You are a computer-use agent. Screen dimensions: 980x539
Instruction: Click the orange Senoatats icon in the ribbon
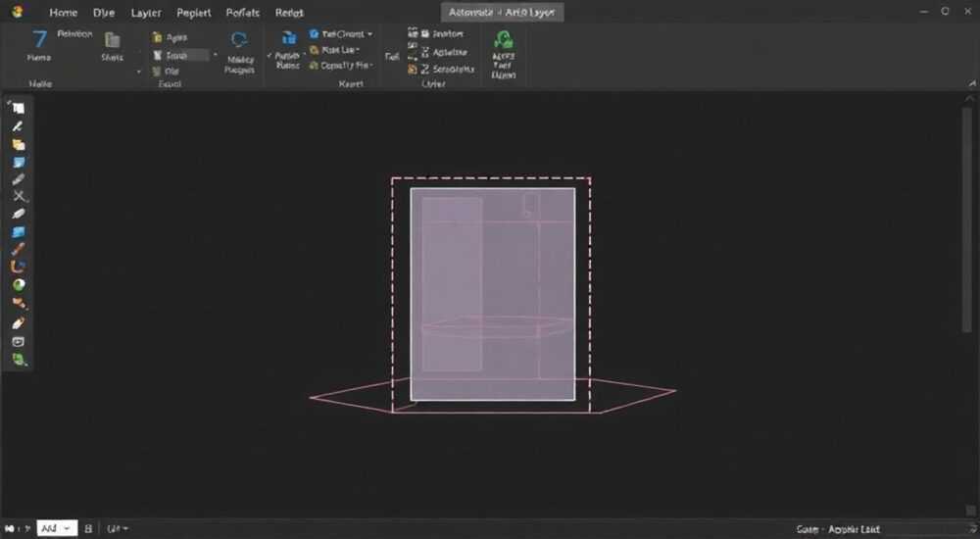click(413, 70)
